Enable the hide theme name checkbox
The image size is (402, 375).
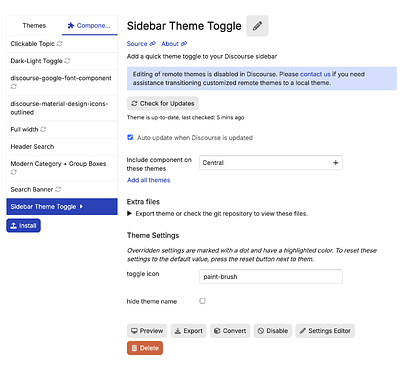(x=202, y=301)
